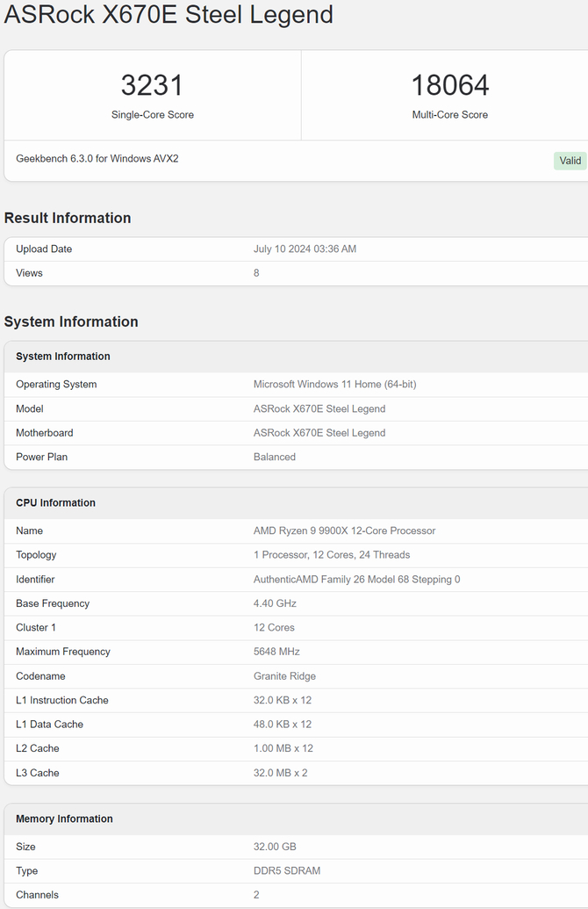The width and height of the screenshot is (588, 909).
Task: Click the base frequency value 4.40 GHz
Action: coord(275,603)
